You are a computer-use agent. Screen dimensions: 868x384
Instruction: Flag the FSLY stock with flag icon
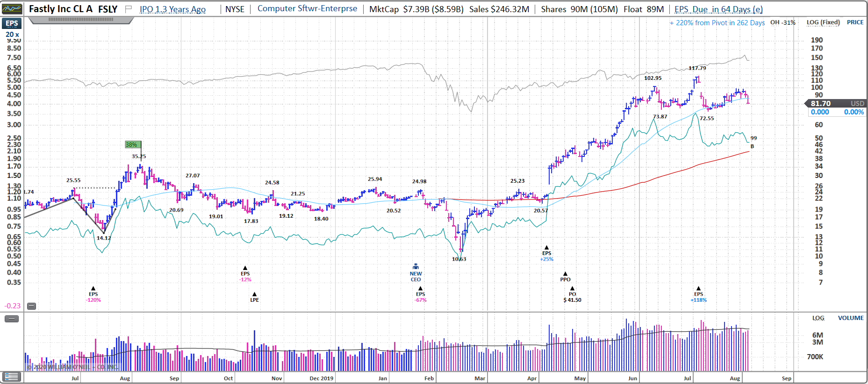(129, 9)
